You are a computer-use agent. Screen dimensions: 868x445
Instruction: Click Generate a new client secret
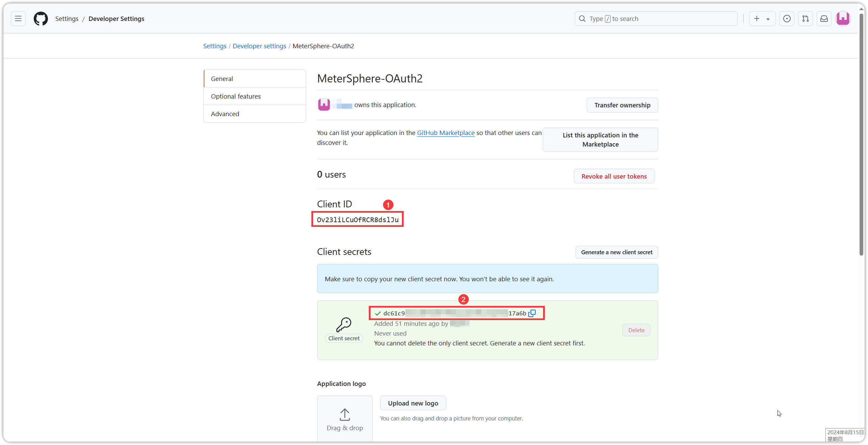pos(617,252)
